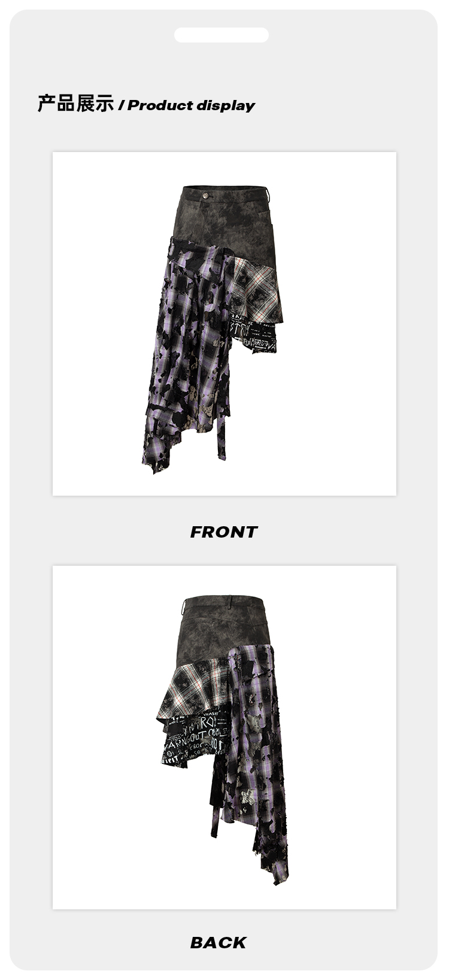Click the waistband button on front skirt
Viewport: 449px width, 980px height.
click(206, 195)
